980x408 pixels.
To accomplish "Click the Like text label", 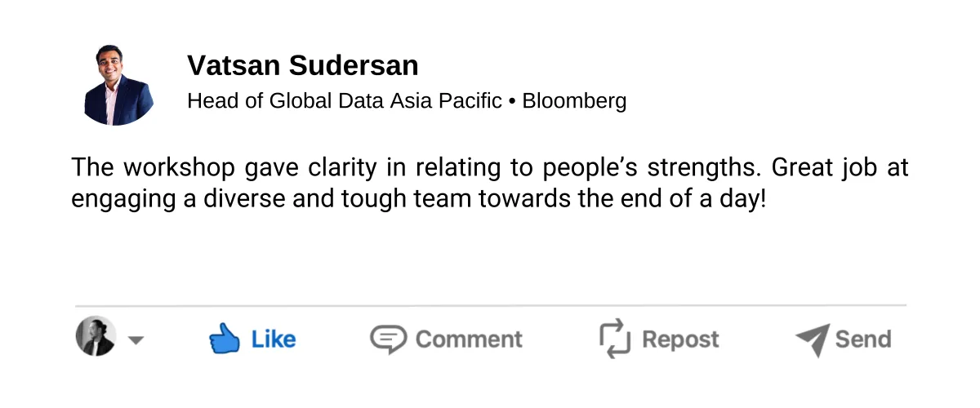I will (273, 339).
